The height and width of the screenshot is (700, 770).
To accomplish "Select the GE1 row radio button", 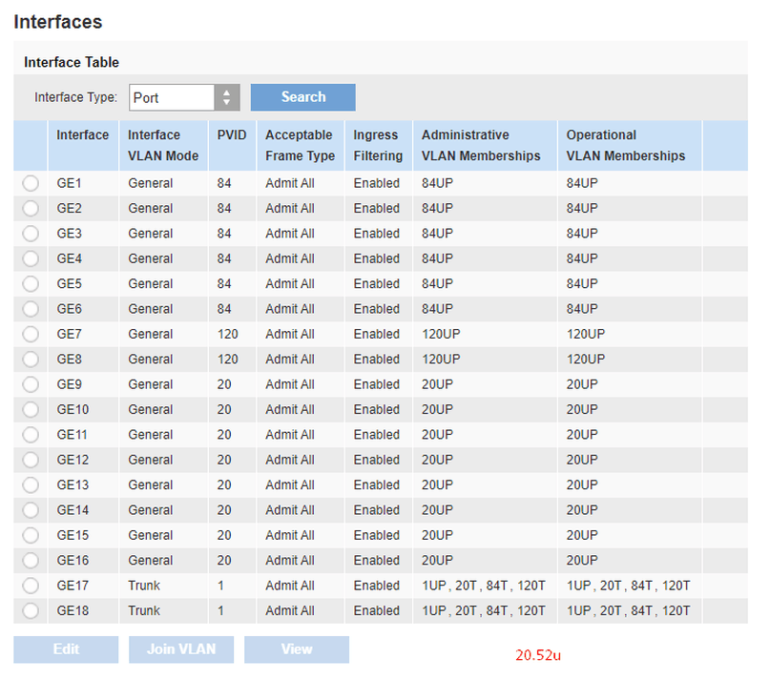I will (31, 184).
